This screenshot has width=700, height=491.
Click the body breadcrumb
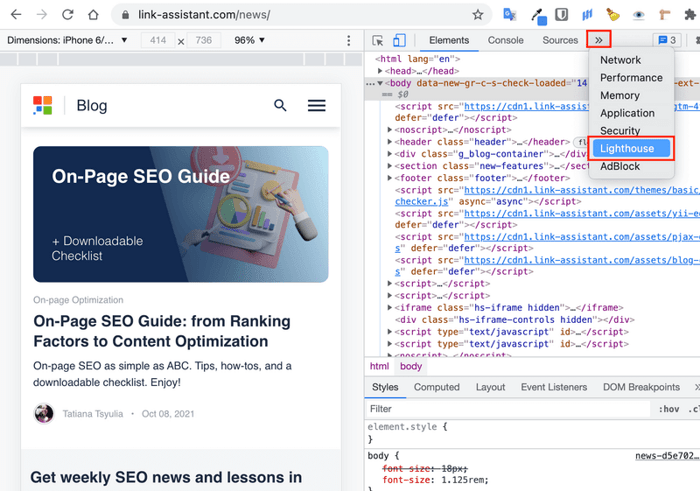tap(411, 366)
